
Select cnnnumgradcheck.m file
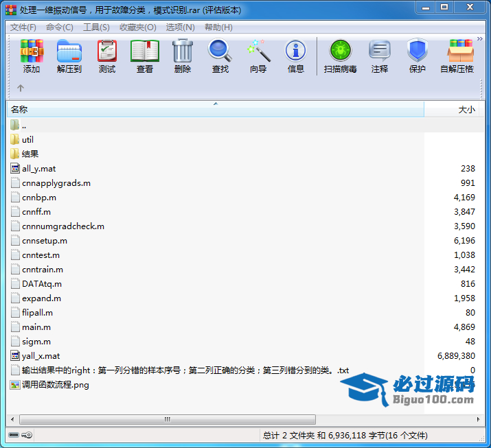pyautogui.click(x=63, y=226)
